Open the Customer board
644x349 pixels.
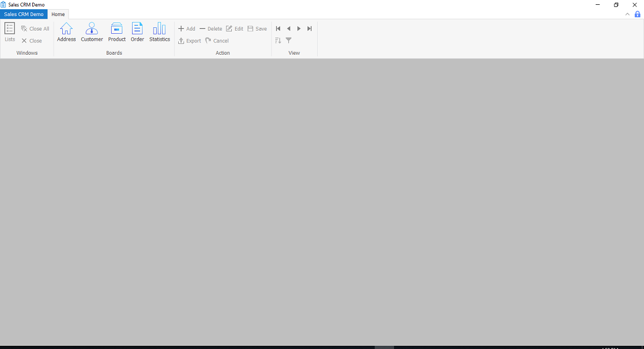coord(92,32)
